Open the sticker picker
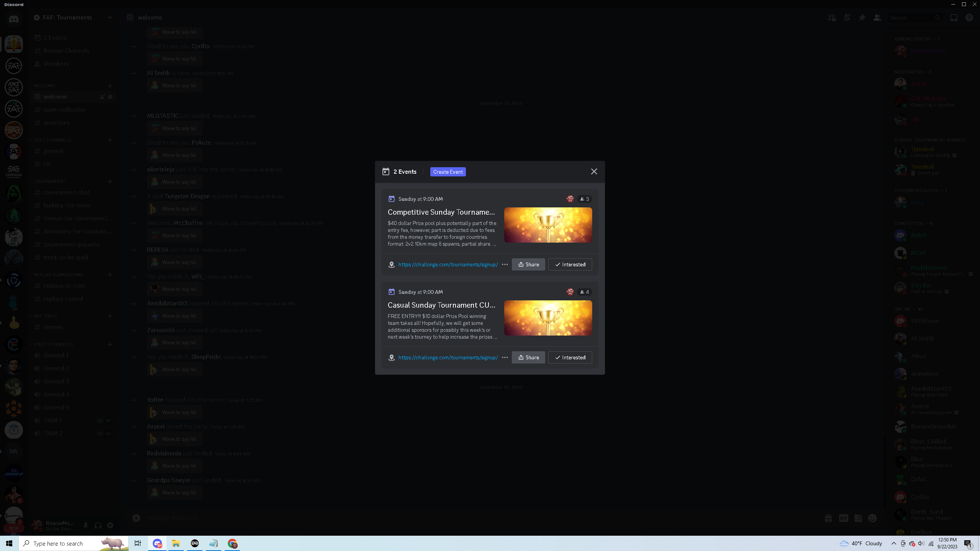The width and height of the screenshot is (980, 551). pyautogui.click(x=858, y=518)
